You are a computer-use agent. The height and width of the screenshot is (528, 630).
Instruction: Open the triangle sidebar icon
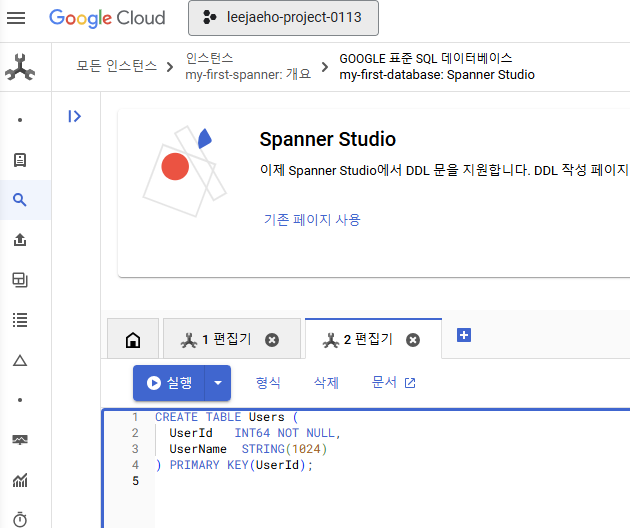(20, 360)
